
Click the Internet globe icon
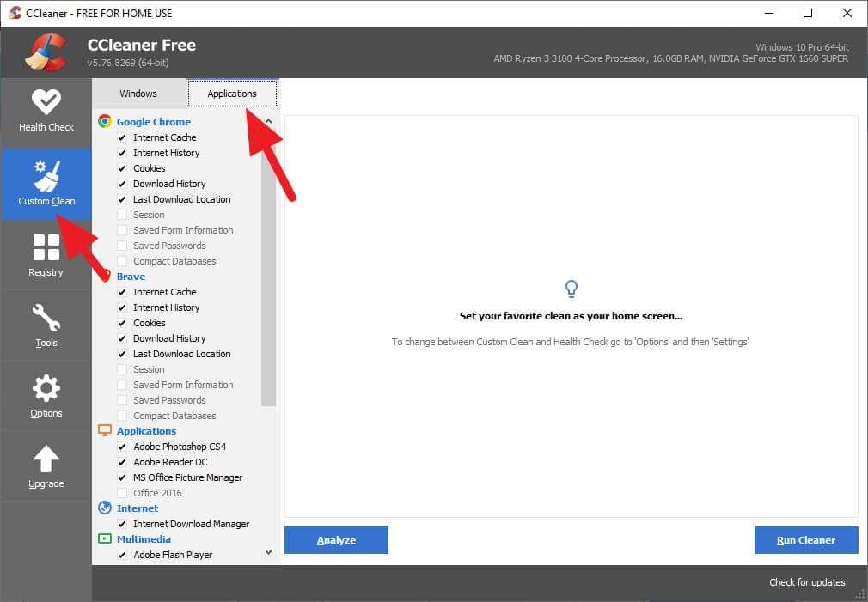106,508
